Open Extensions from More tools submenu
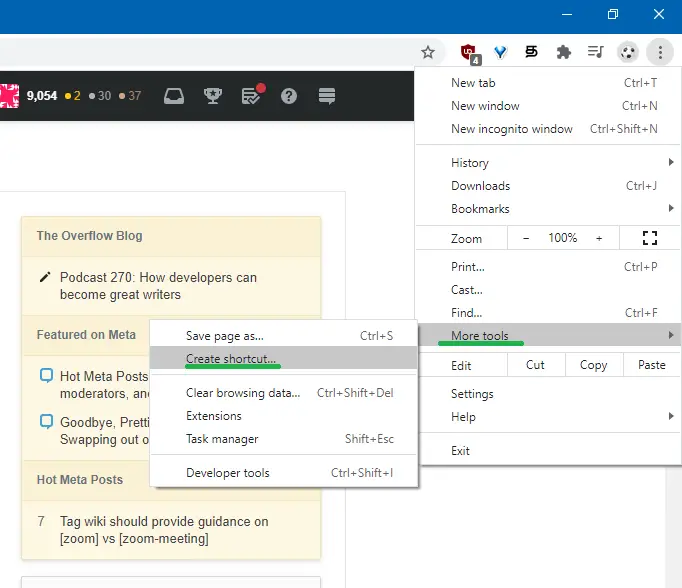Viewport: 682px width, 588px height. coord(283,416)
